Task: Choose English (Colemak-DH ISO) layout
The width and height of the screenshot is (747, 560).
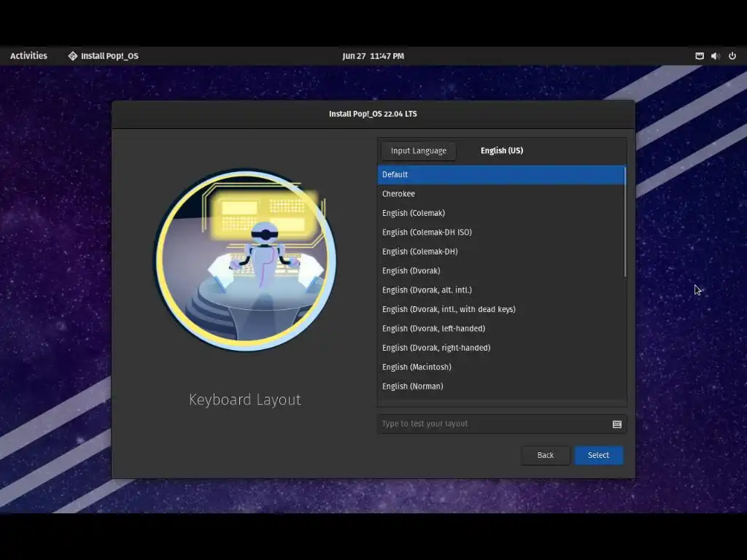Action: click(x=501, y=233)
